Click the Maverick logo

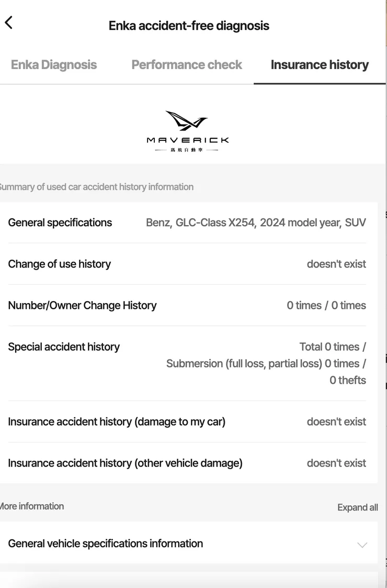187,131
